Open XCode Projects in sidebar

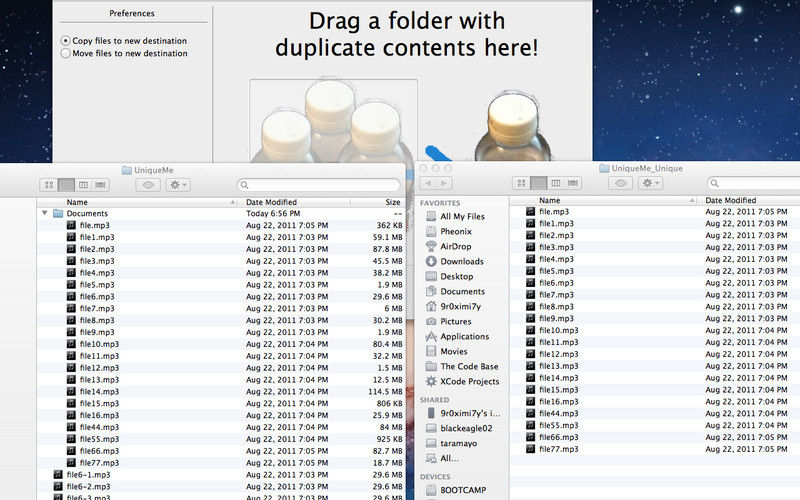point(462,381)
